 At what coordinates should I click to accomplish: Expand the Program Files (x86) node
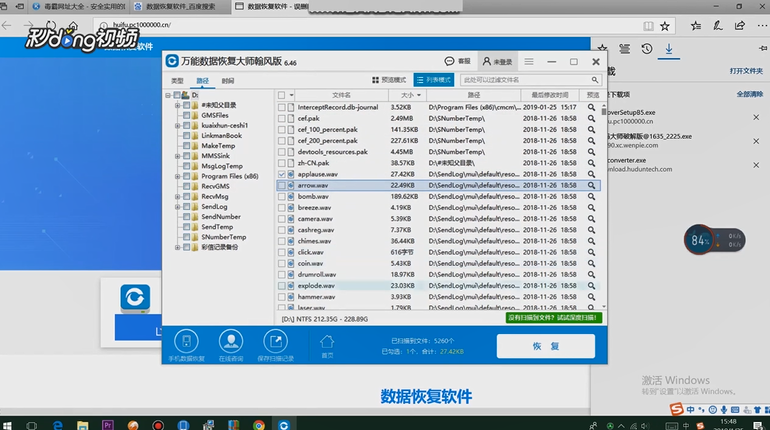click(178, 176)
